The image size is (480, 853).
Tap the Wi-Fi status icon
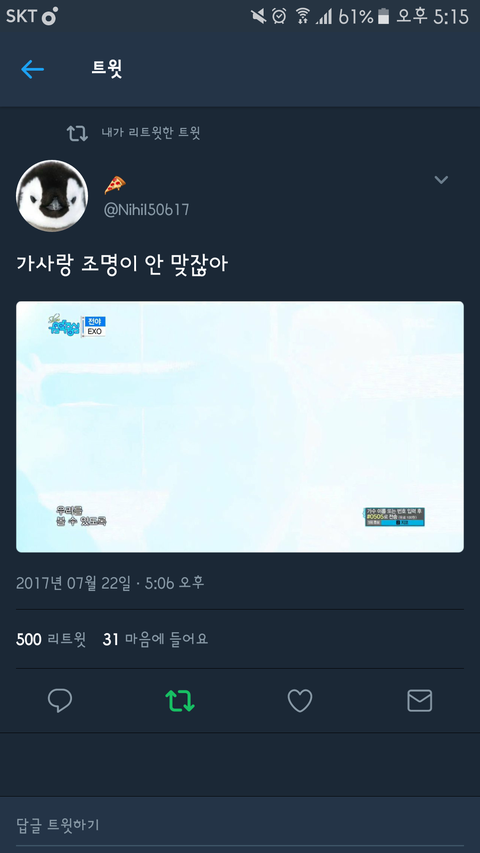point(302,16)
